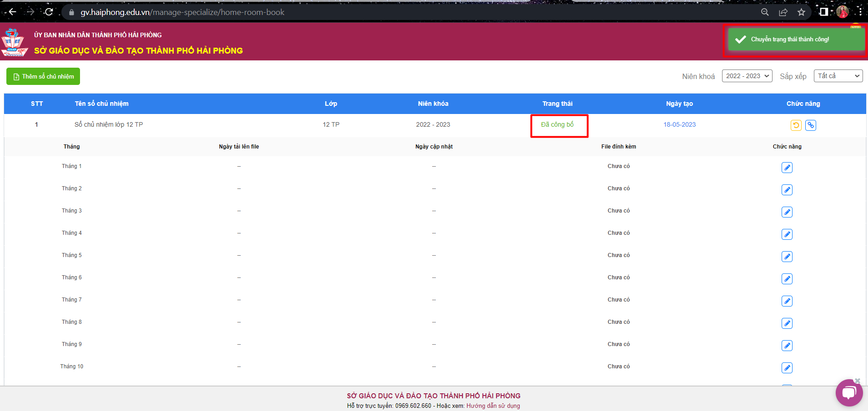868x411 pixels.
Task: Select the Sổ chủ nhiệm lớp 12 TP row
Action: pyautogui.click(x=109, y=124)
